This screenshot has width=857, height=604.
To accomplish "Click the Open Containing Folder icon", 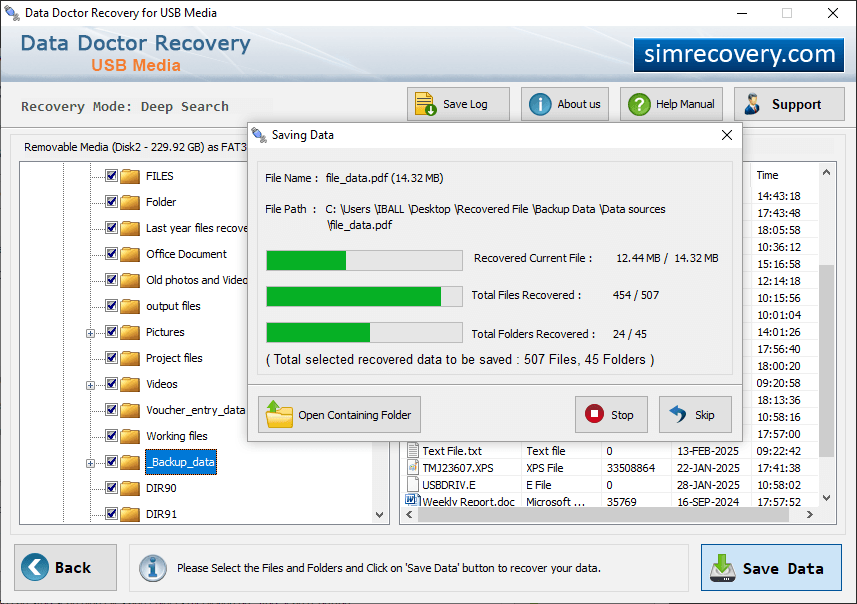I will tap(279, 414).
